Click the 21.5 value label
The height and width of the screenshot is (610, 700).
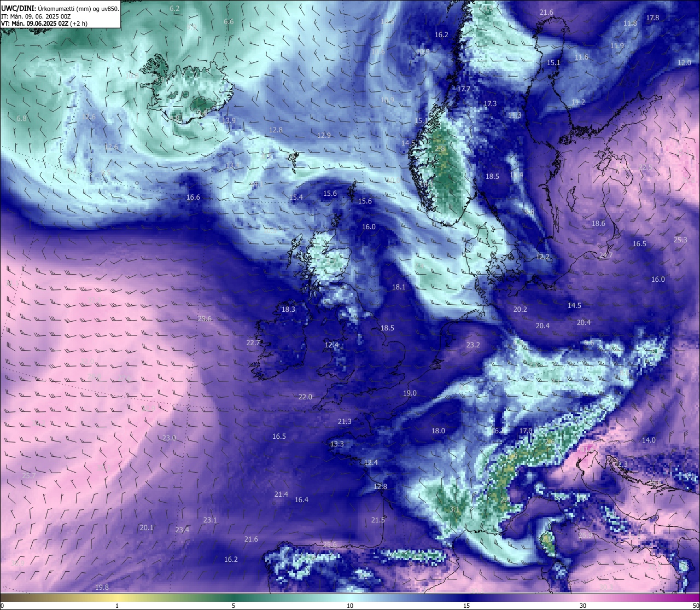(x=378, y=520)
